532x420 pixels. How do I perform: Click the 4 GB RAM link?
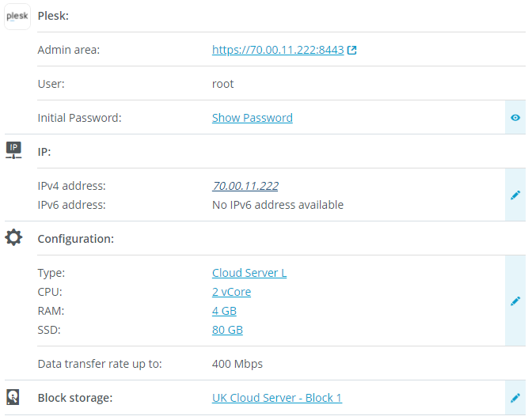tap(224, 311)
